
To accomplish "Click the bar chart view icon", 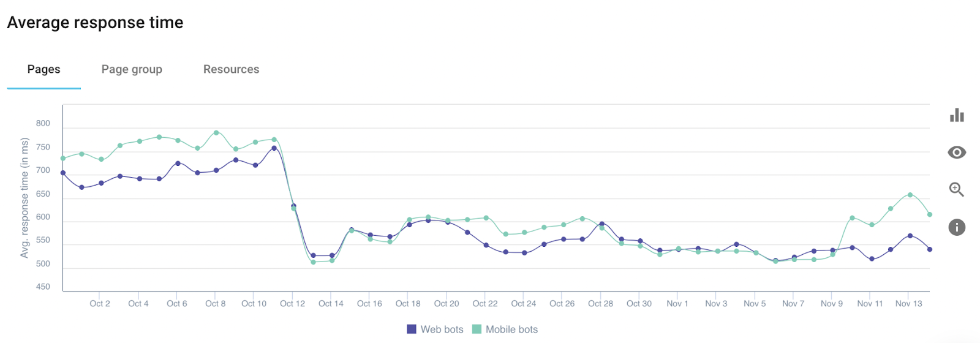I will coord(957,115).
